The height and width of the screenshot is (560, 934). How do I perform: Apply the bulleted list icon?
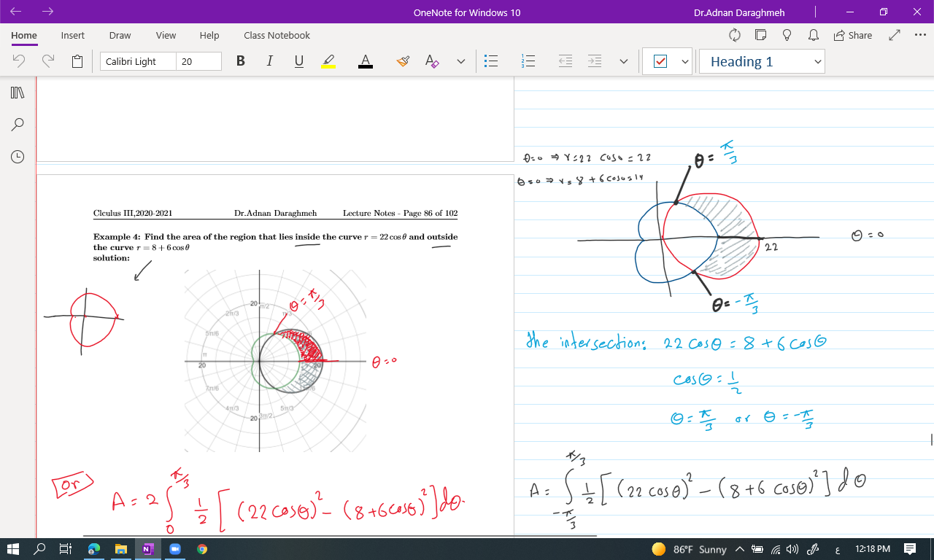coord(491,61)
